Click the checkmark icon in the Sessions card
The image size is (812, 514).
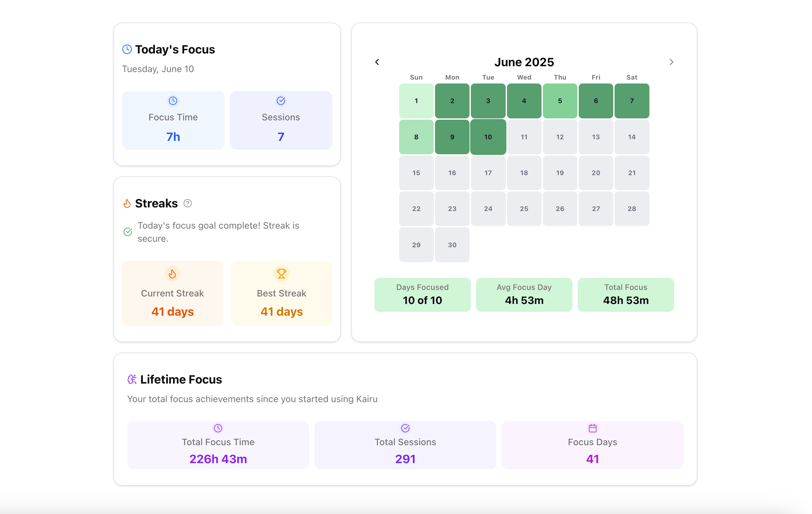coord(281,100)
